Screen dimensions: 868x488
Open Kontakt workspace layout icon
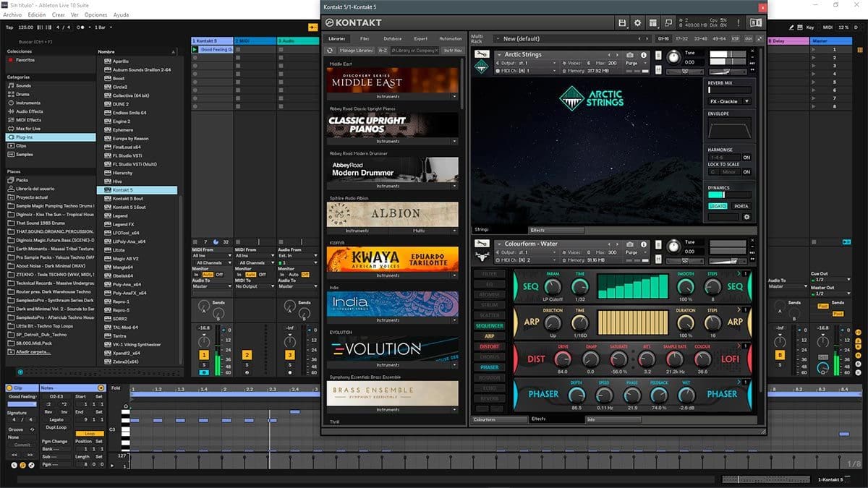[x=653, y=23]
